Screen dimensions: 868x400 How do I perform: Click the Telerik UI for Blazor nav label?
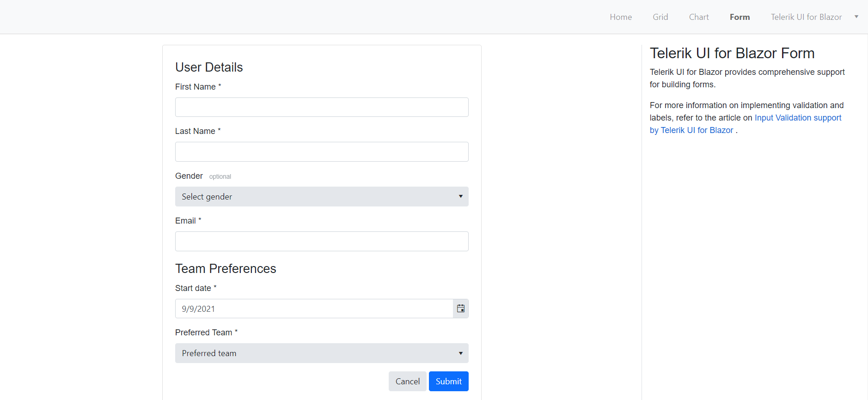tap(806, 17)
